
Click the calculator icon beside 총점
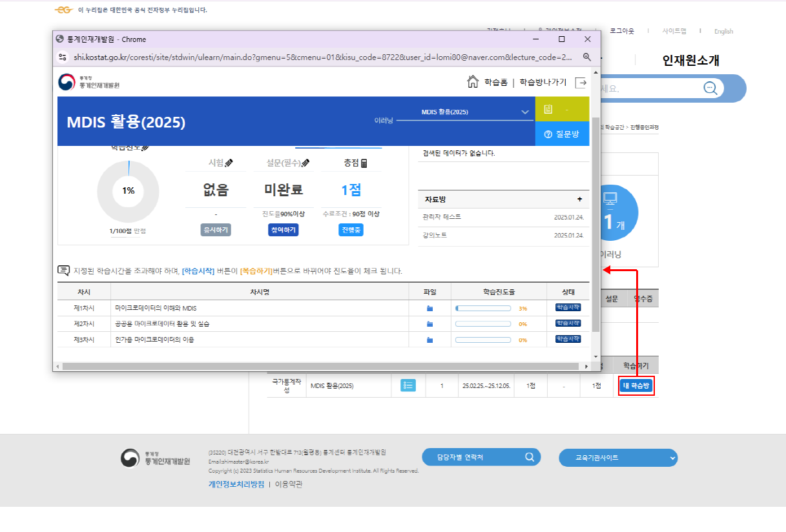pyautogui.click(x=364, y=164)
